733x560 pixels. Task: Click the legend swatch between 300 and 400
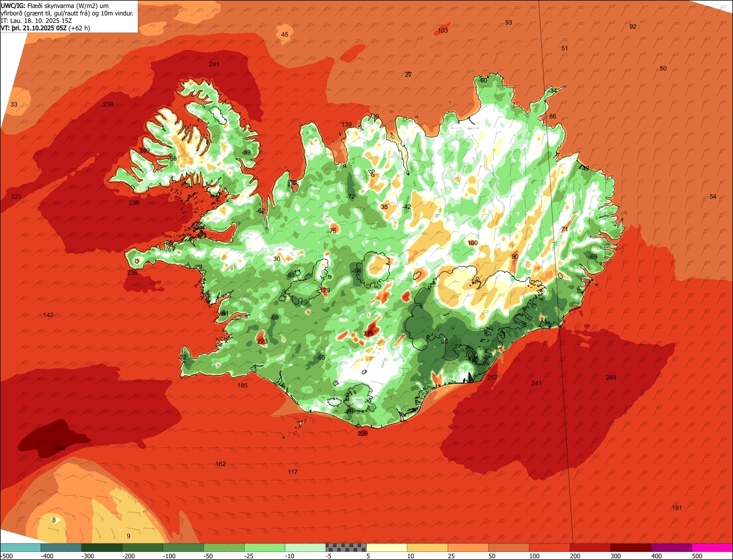pyautogui.click(x=630, y=547)
